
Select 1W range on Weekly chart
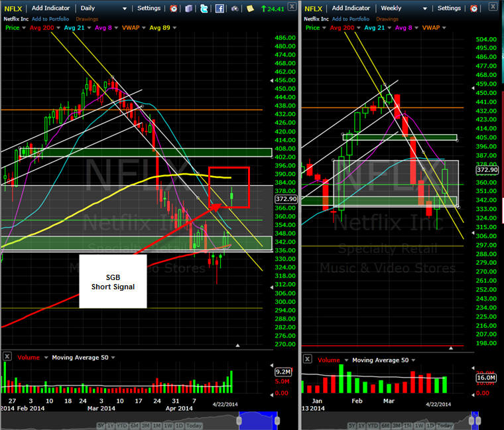coord(419,425)
